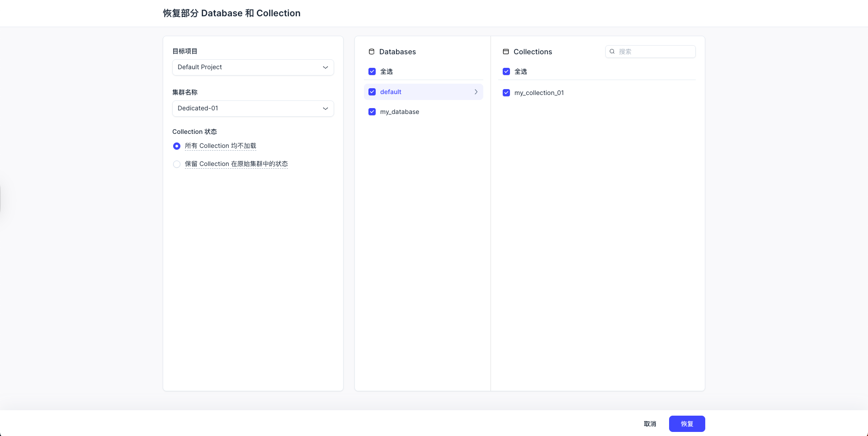Screen dimensions: 868x436
Task: Select 所有 Collection 均不加载 radio button
Action: pyautogui.click(x=177, y=146)
